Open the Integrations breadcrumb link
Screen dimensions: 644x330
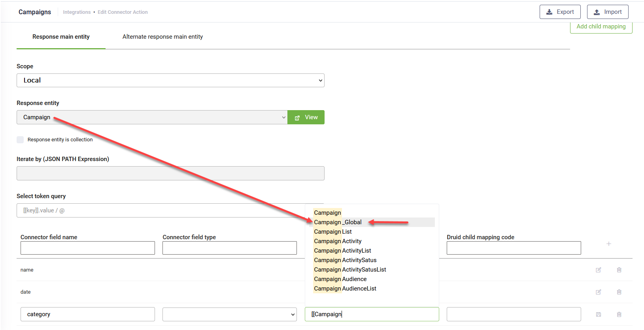pyautogui.click(x=77, y=12)
